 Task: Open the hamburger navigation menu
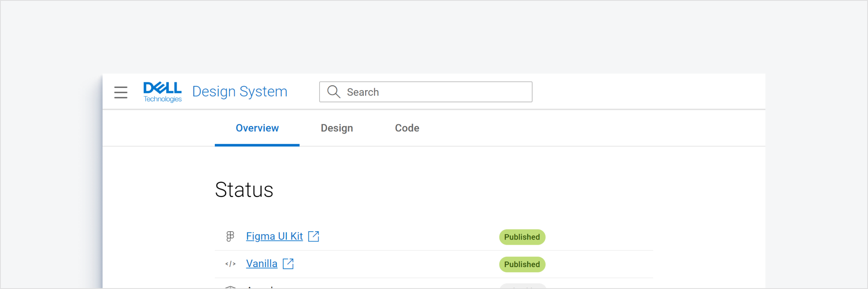tap(121, 92)
